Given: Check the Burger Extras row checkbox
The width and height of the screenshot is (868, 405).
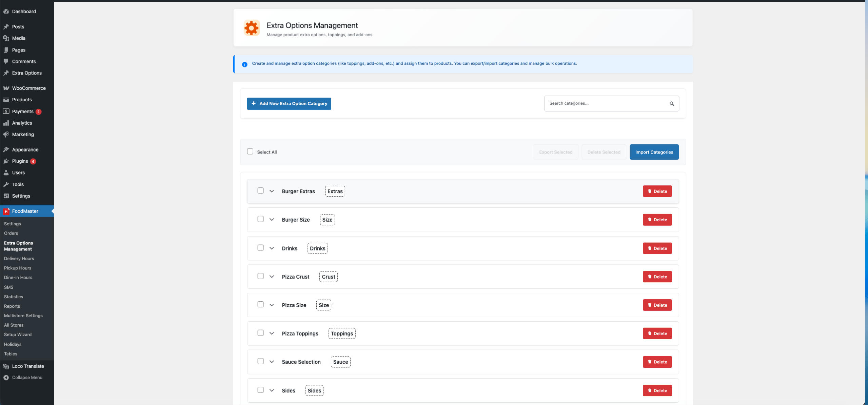Looking at the screenshot, I should point(260,190).
